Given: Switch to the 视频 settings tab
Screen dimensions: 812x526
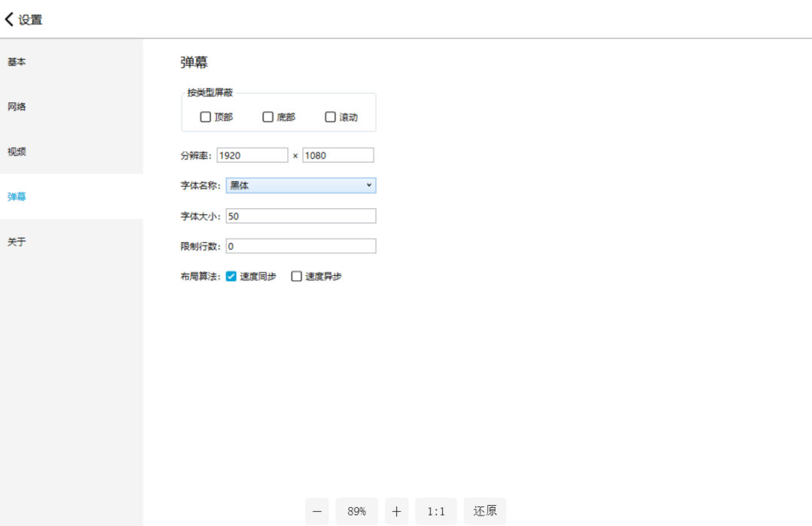Looking at the screenshot, I should coord(71,152).
